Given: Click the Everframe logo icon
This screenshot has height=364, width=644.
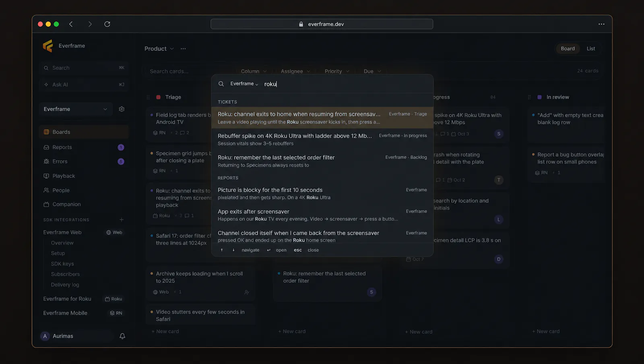Looking at the screenshot, I should coord(48,46).
